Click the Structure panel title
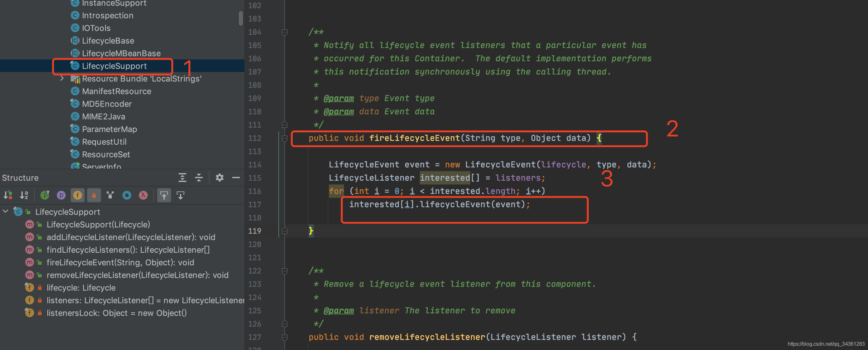The height and width of the screenshot is (350, 868). (20, 178)
